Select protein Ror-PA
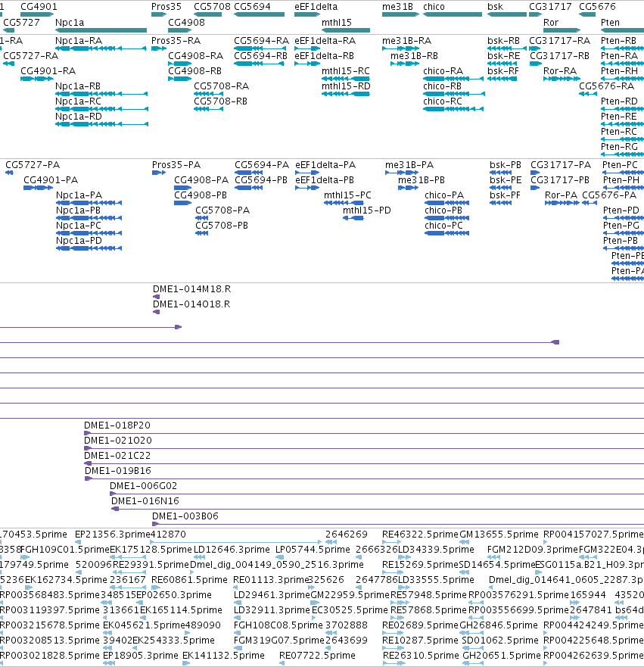Viewport: 644px width, 667px height. point(562,203)
